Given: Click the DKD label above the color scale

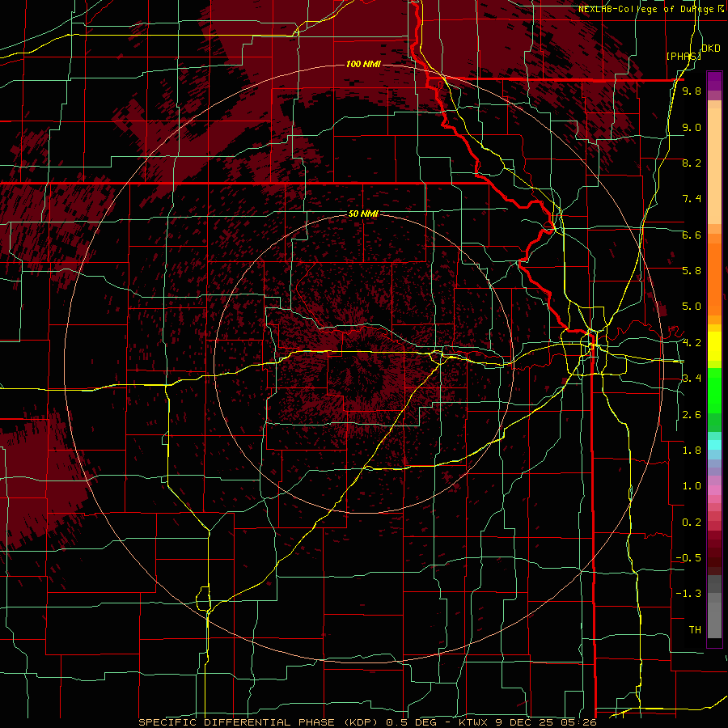Looking at the screenshot, I should pyautogui.click(x=711, y=49).
